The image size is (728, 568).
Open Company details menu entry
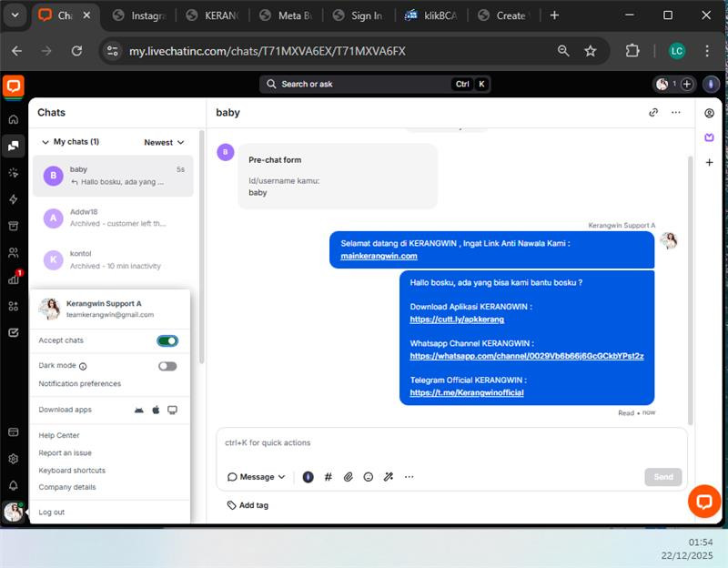tap(67, 487)
